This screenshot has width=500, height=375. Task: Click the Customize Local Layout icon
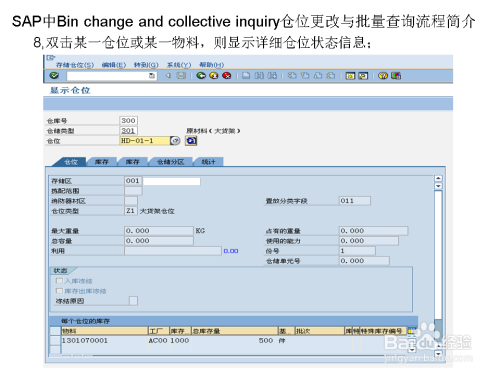pyautogui.click(x=396, y=76)
